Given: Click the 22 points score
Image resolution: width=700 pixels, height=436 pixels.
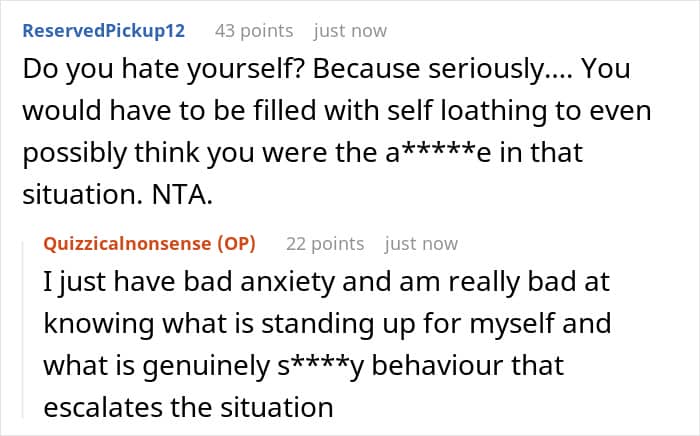Looking at the screenshot, I should (325, 244).
